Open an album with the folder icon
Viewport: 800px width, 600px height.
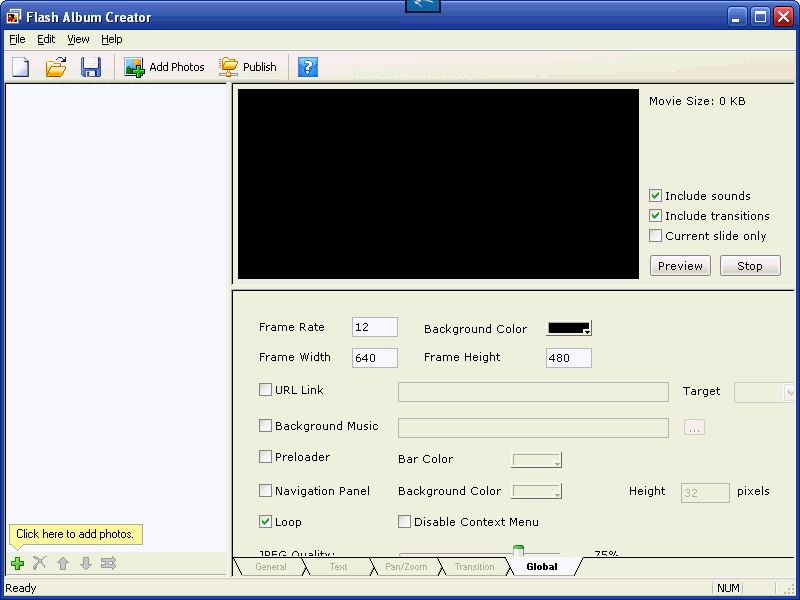[56, 67]
